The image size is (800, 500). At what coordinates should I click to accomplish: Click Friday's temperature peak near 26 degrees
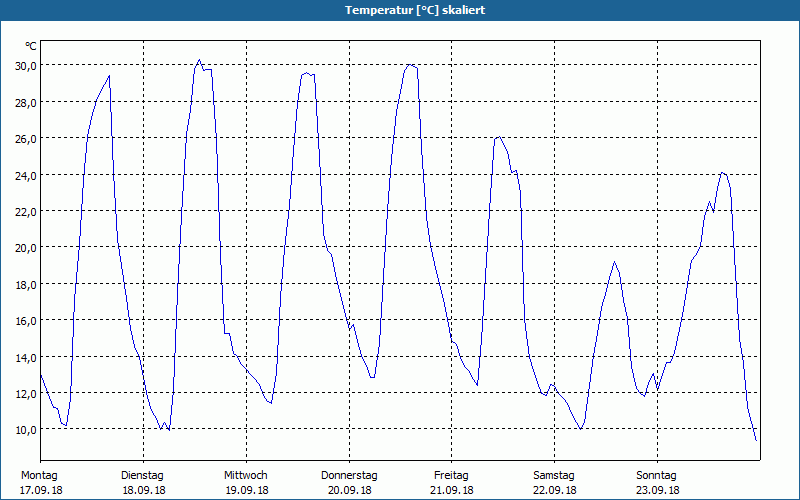499,137
